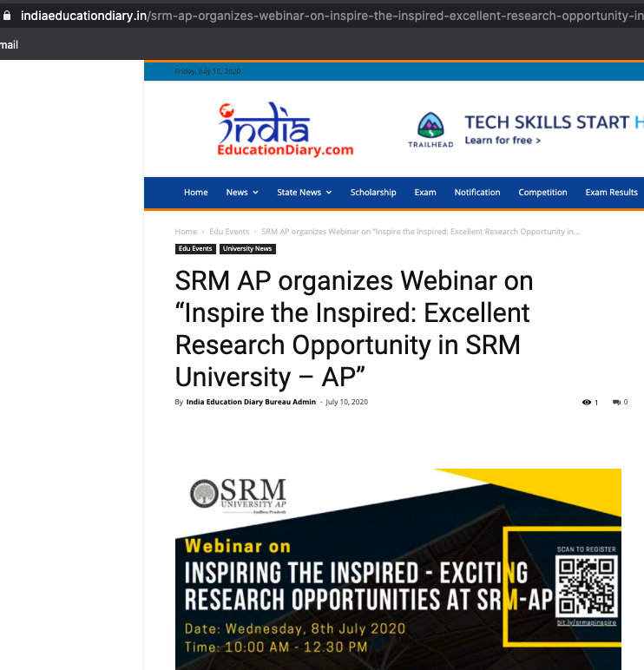Click the QR code to register
The height and width of the screenshot is (670, 644).
(x=587, y=587)
